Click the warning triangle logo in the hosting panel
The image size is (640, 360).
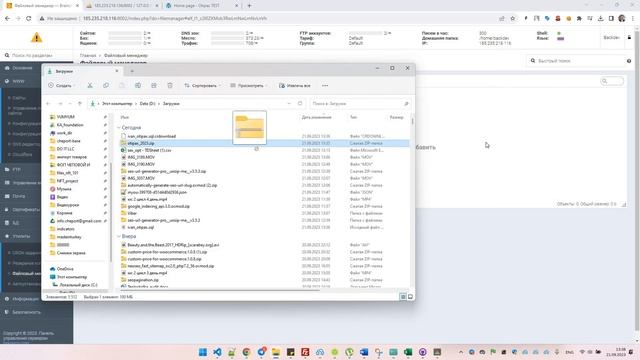[x=36, y=38]
